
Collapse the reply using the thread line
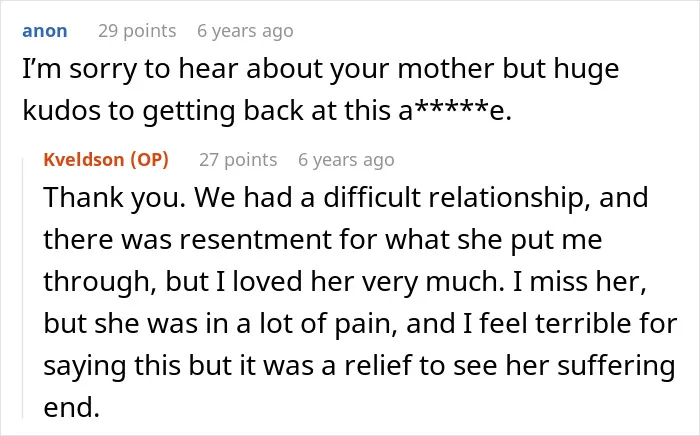coord(23,288)
